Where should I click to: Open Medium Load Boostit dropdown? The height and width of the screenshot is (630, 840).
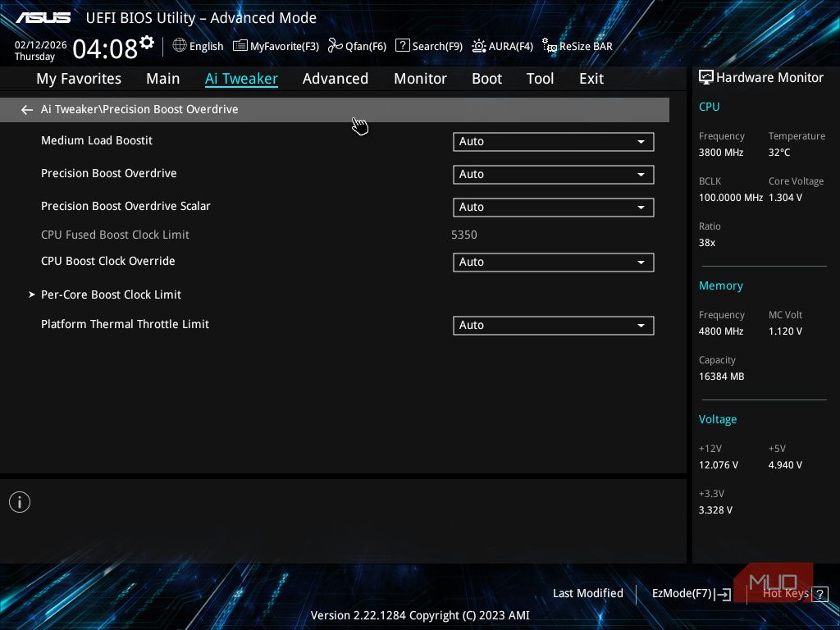click(x=554, y=141)
